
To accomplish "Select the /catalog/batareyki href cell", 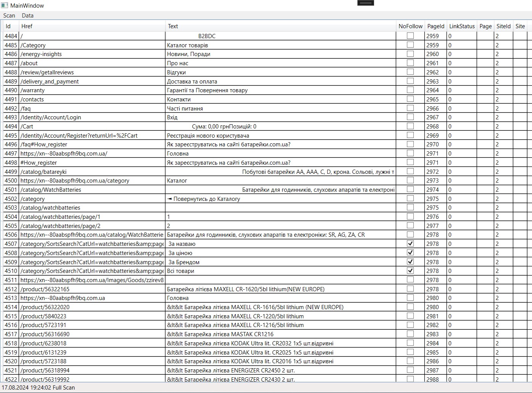I will [92, 172].
